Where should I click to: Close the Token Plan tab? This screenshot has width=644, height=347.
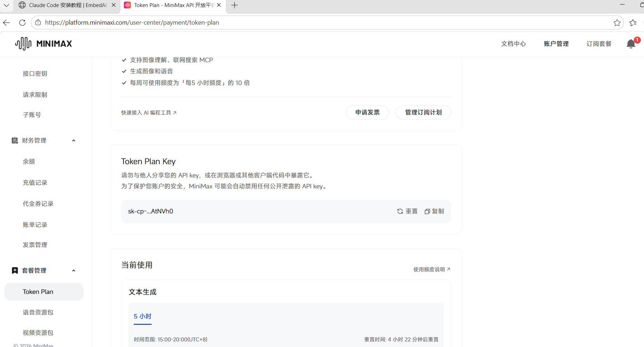219,5
